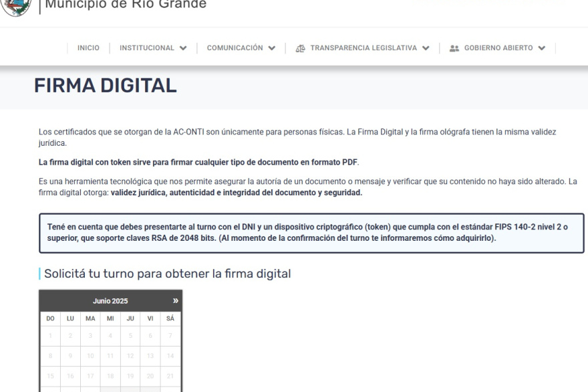Click the FIRMA DIGITAL page heading
This screenshot has width=588, height=392.
click(x=106, y=85)
